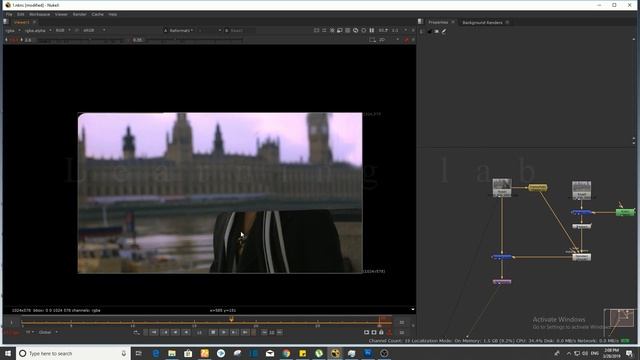Close the Background Renders tab

(x=507, y=22)
